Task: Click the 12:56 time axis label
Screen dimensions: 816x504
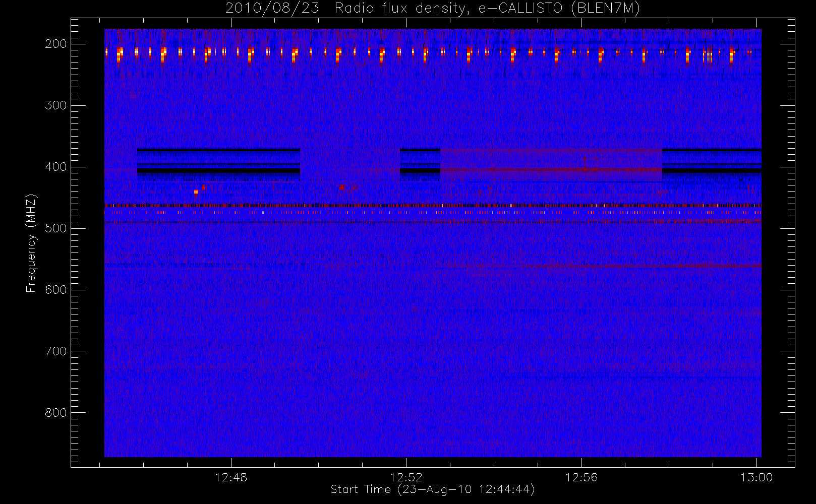Action: point(581,477)
